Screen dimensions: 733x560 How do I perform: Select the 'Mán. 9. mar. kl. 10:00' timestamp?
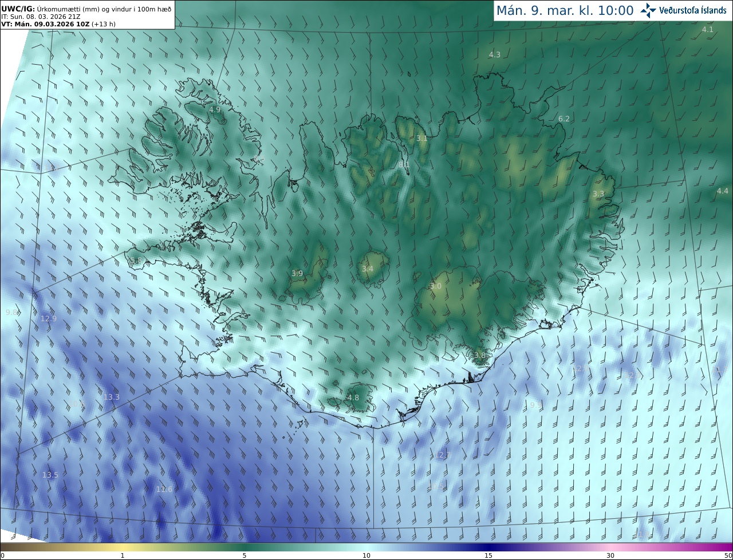[x=565, y=10]
